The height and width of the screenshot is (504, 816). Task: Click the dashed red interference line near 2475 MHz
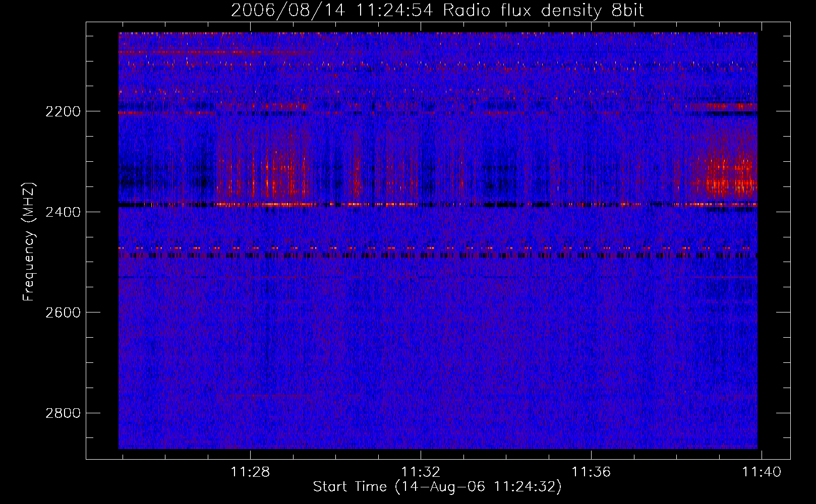pos(434,248)
